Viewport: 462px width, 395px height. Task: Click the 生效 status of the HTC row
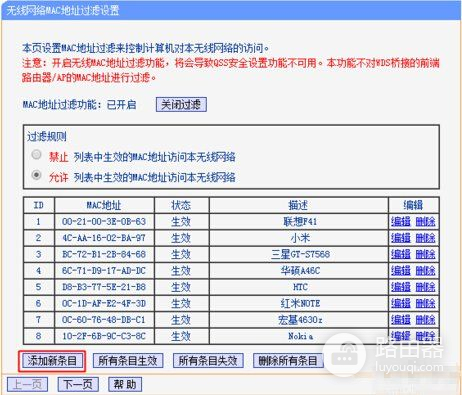tap(181, 287)
